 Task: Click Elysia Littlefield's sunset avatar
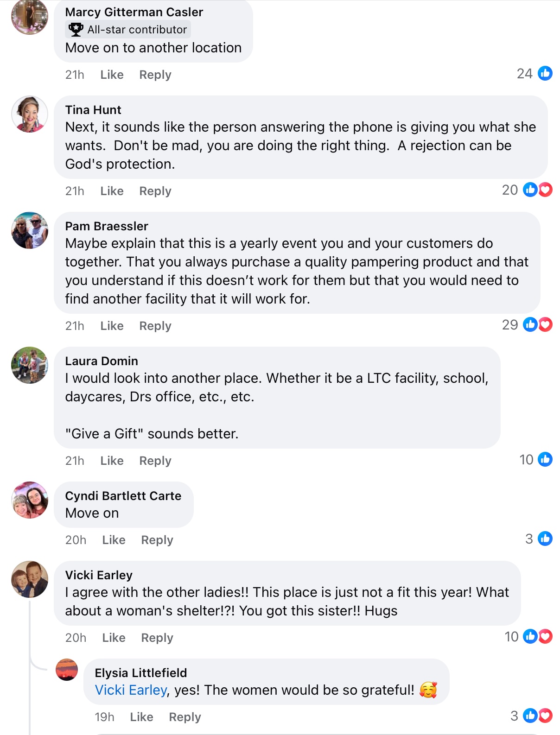(67, 670)
